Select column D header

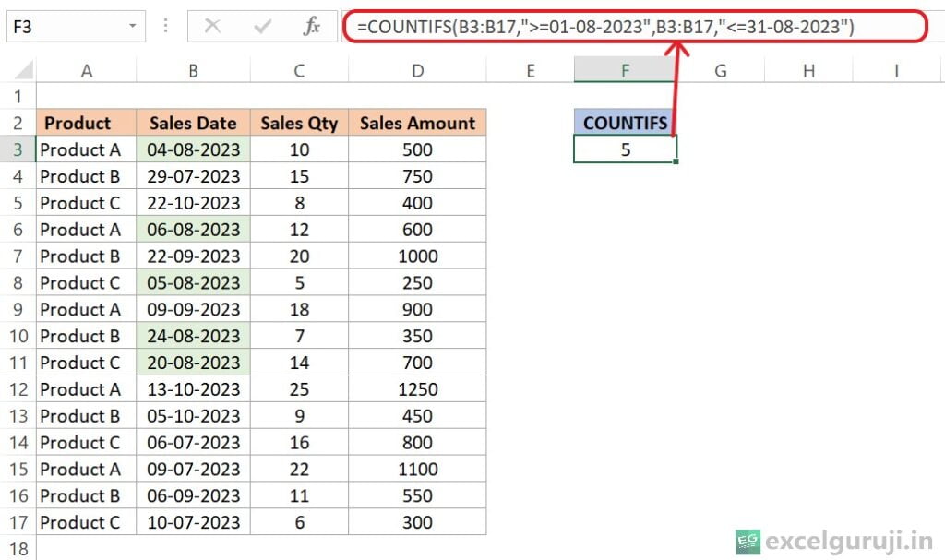(417, 70)
